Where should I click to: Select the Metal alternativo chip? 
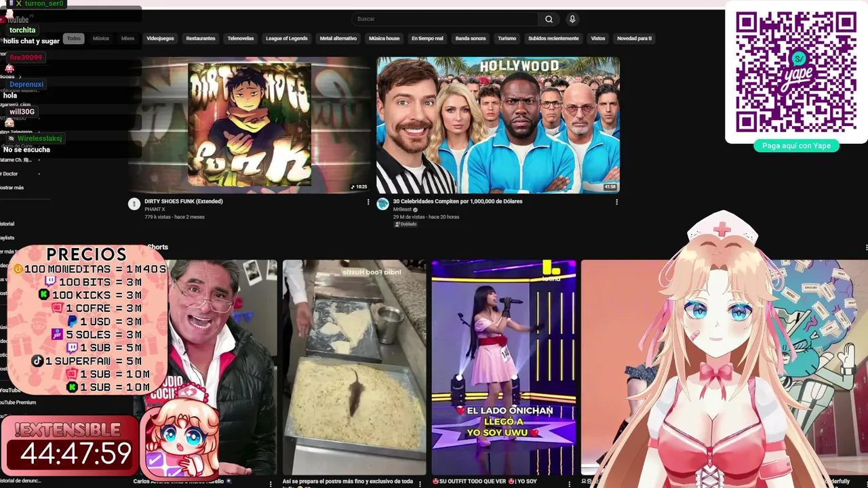[338, 39]
